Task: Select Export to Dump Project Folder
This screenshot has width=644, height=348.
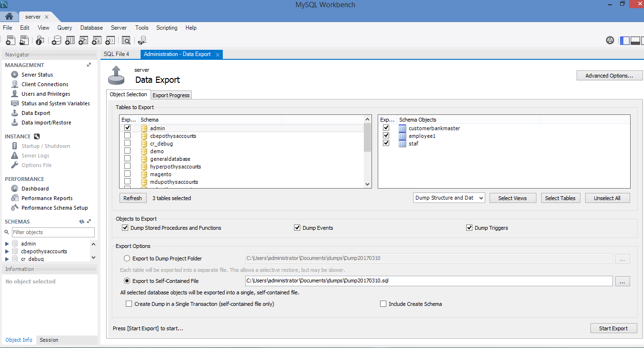Action: 127,258
